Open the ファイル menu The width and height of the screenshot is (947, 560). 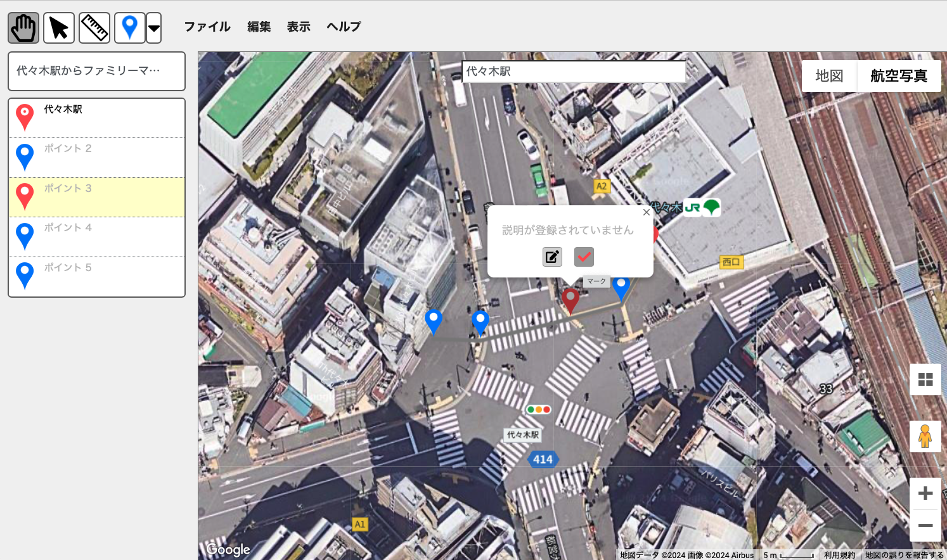point(207,27)
